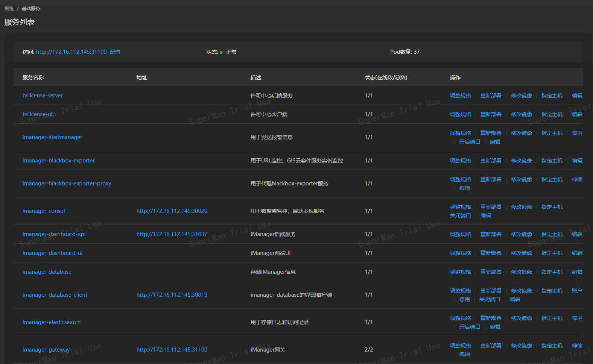Click 编辑 in bslicense-ui row
593x364 pixels.
[577, 114]
